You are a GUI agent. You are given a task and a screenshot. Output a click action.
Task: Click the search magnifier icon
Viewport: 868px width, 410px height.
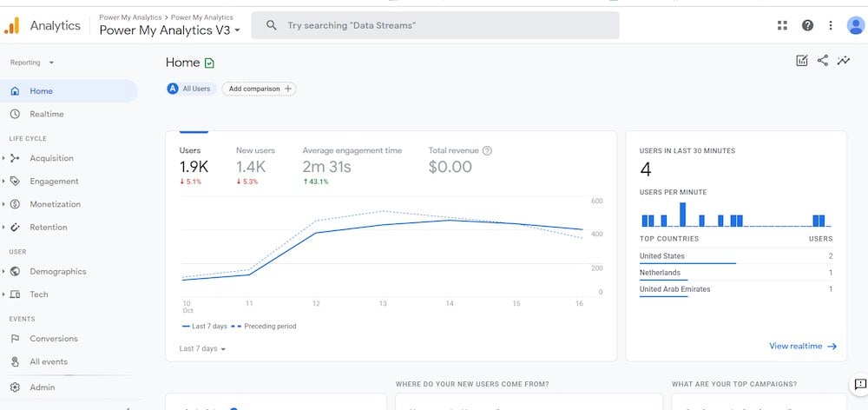click(x=271, y=25)
